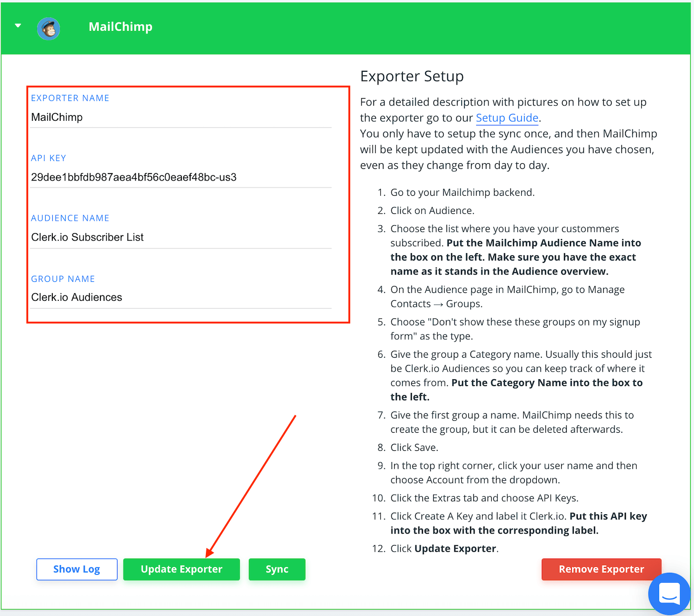Hit the Sync button

coord(277,569)
